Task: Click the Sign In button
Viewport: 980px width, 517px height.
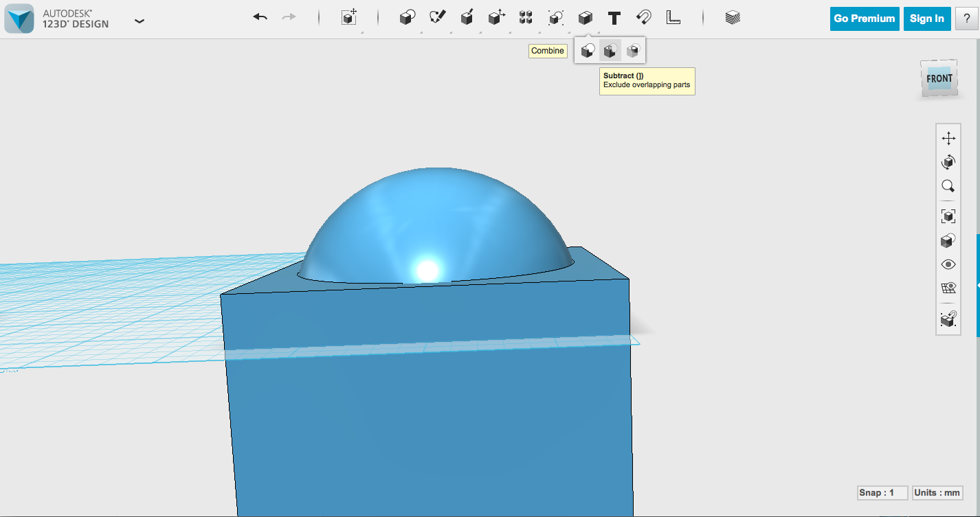Action: click(x=926, y=19)
